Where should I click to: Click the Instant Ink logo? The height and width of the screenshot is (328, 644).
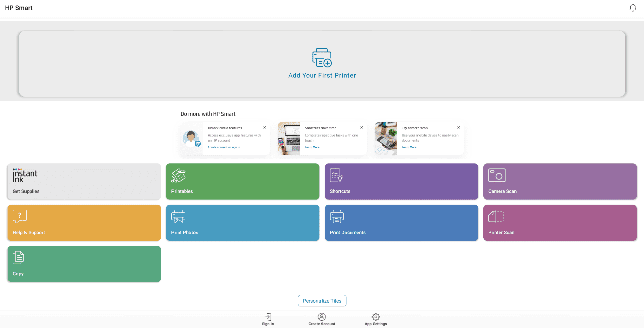pos(25,175)
